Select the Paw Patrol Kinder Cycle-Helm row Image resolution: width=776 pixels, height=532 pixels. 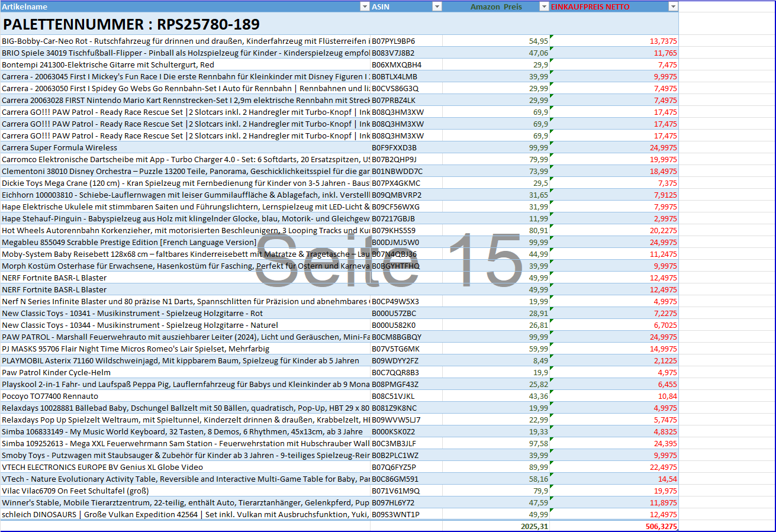[x=56, y=372]
